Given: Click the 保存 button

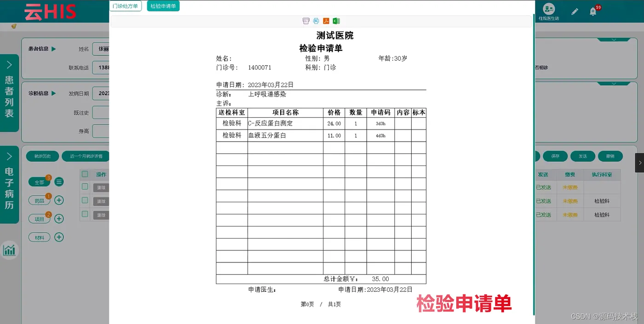Looking at the screenshot, I should pos(555,156).
